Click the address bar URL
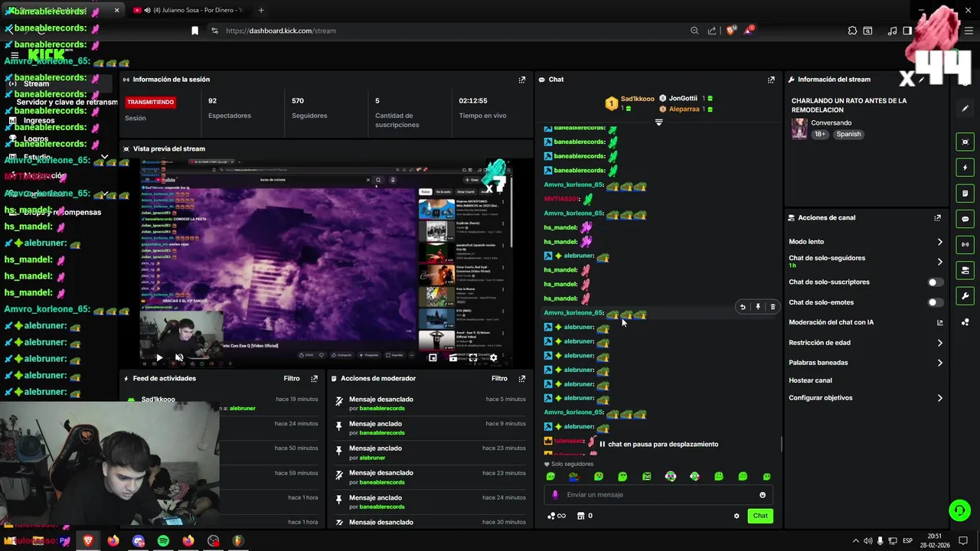Image resolution: width=980 pixels, height=551 pixels. (281, 31)
